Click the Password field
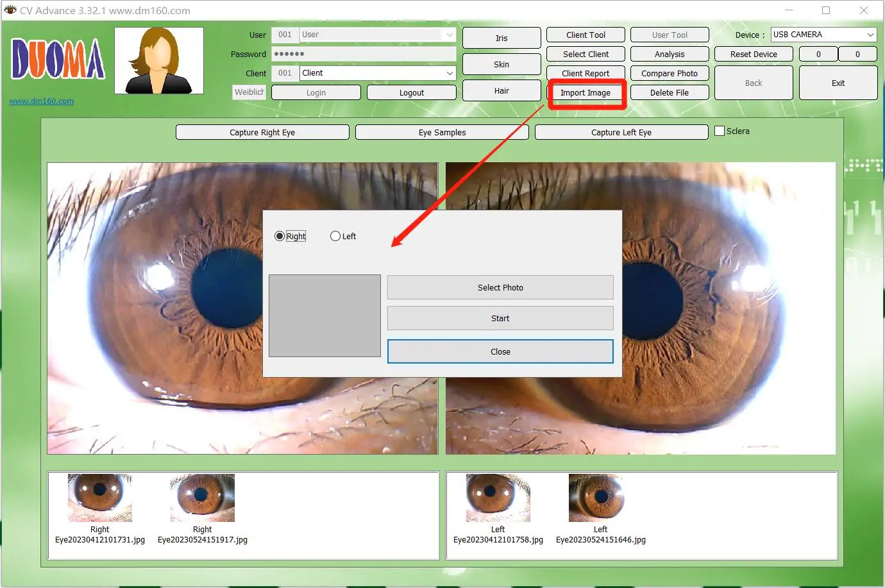The width and height of the screenshot is (885, 588). pyautogui.click(x=364, y=54)
